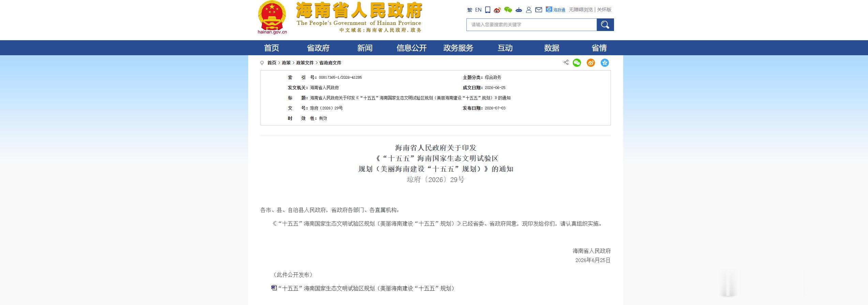The image size is (868, 305).
Task: Open 新闻 in the navigation bar
Action: tap(365, 48)
